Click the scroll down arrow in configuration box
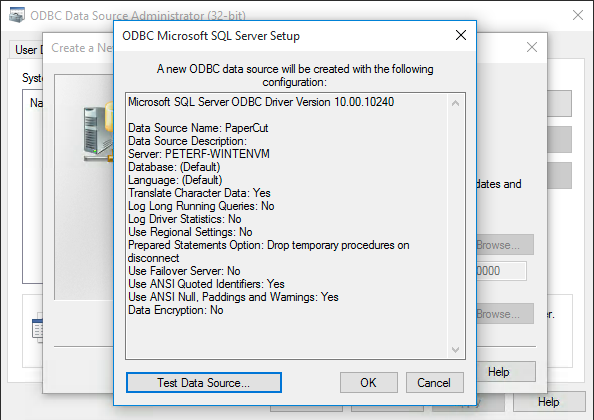The width and height of the screenshot is (594, 420). pyautogui.click(x=456, y=350)
